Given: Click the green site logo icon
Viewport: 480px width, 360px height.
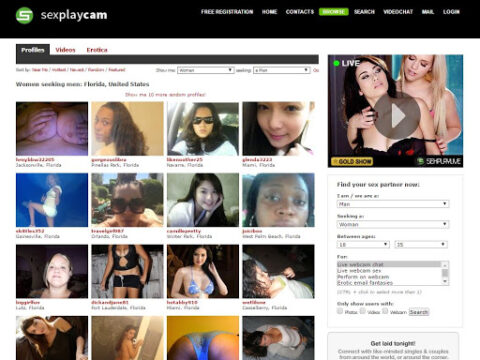Looking at the screenshot, I should click(x=24, y=15).
